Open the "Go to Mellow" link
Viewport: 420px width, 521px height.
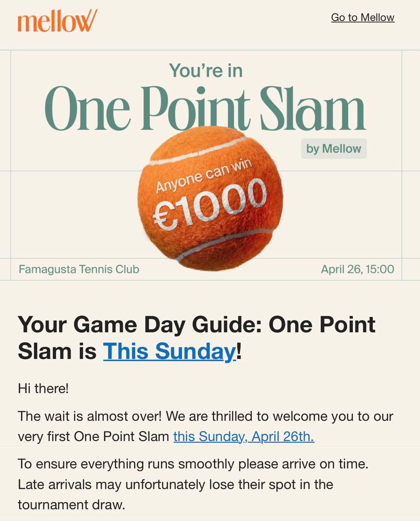(362, 18)
